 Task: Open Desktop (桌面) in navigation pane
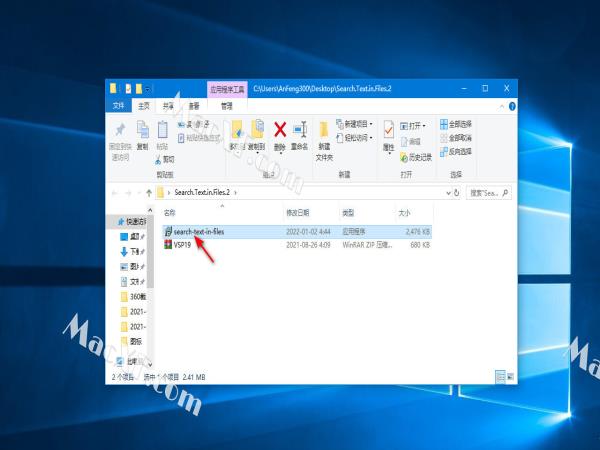tap(132, 237)
